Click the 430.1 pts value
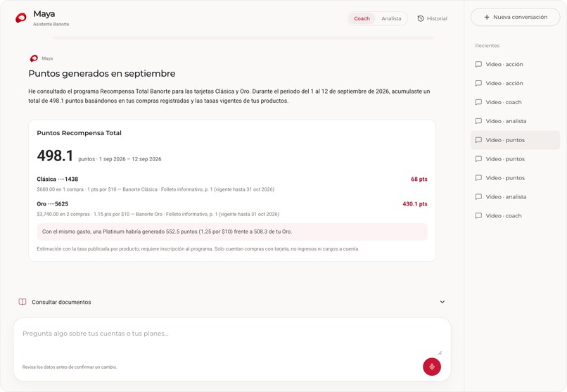567x392 pixels. point(415,204)
